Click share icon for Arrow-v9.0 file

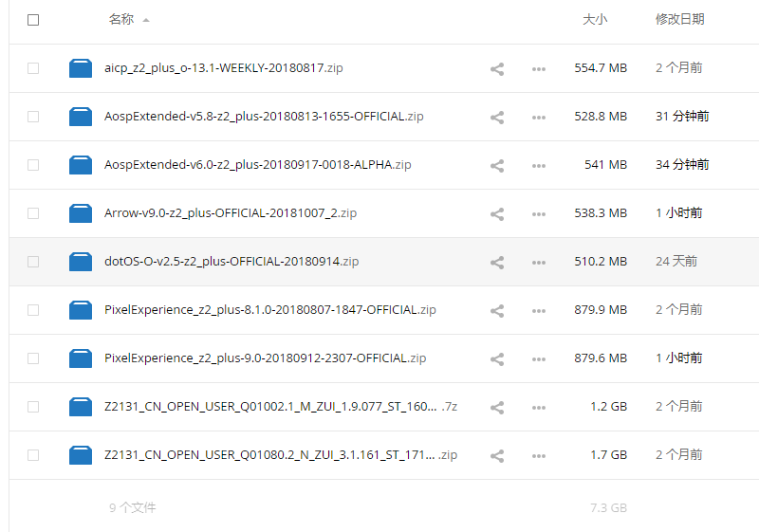coord(496,213)
